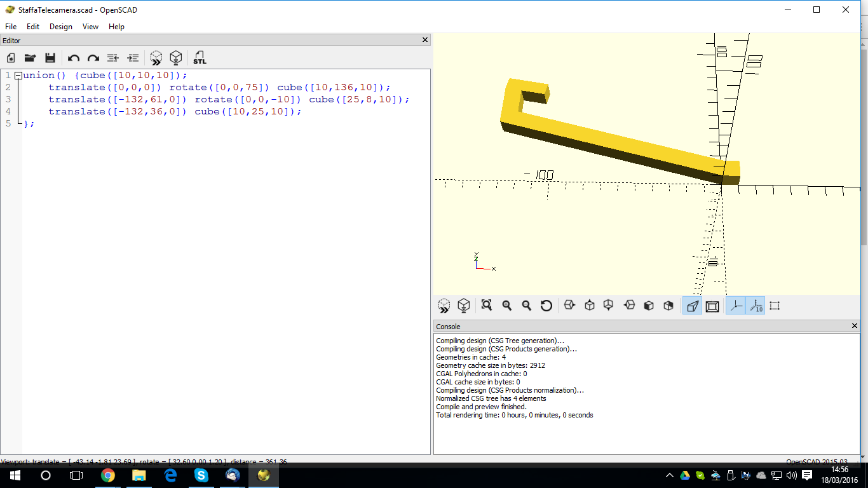Click the Open file folder icon
The height and width of the screenshot is (488, 868).
tap(30, 58)
